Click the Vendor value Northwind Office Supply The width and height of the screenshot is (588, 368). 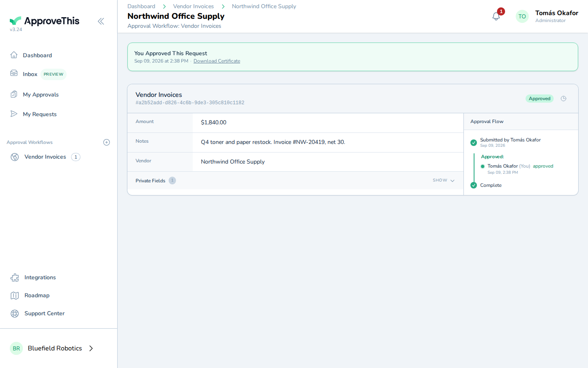(233, 162)
